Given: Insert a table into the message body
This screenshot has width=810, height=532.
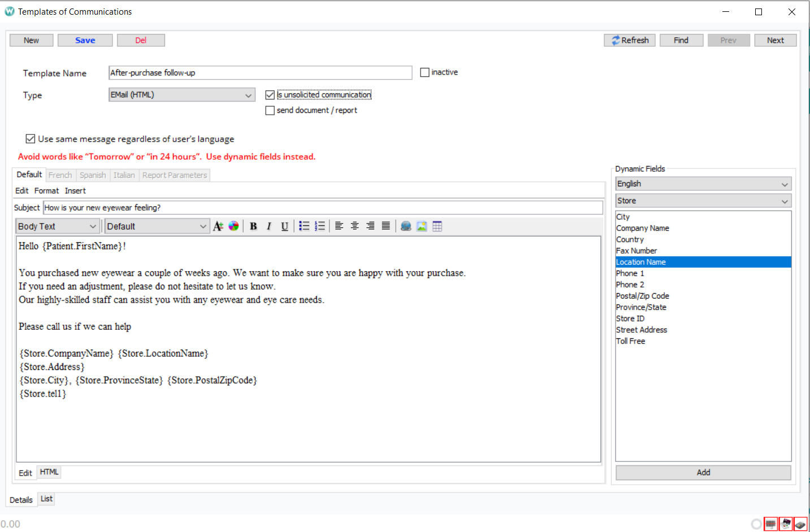Looking at the screenshot, I should click(437, 226).
